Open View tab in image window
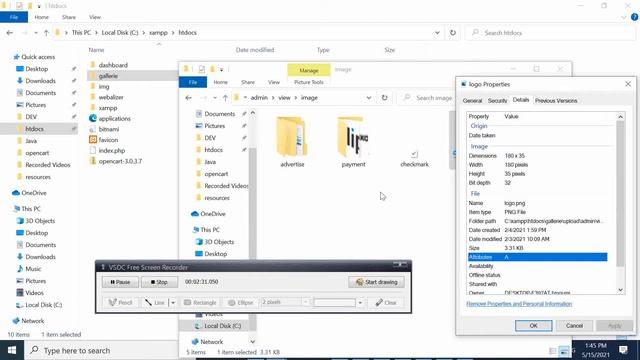The image size is (640, 360). point(274,82)
